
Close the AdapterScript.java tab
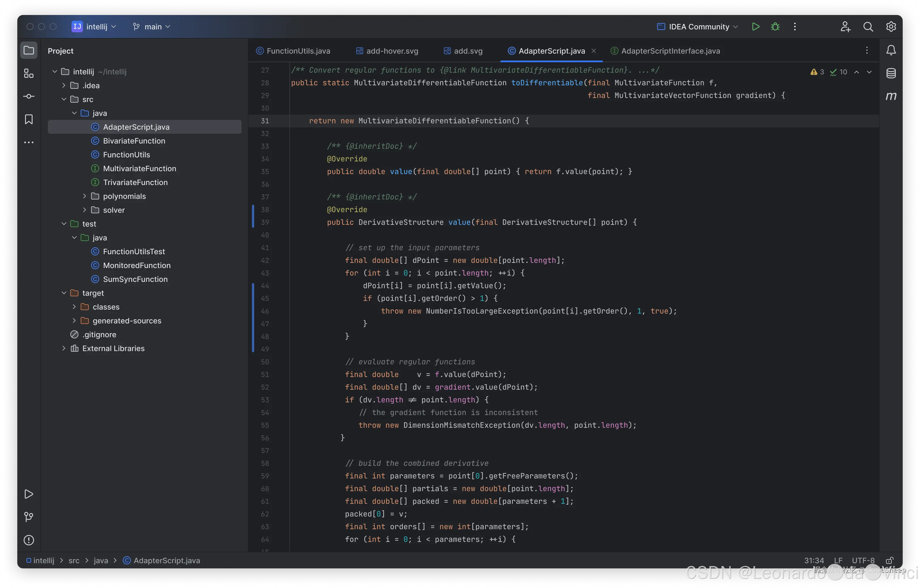click(x=594, y=50)
